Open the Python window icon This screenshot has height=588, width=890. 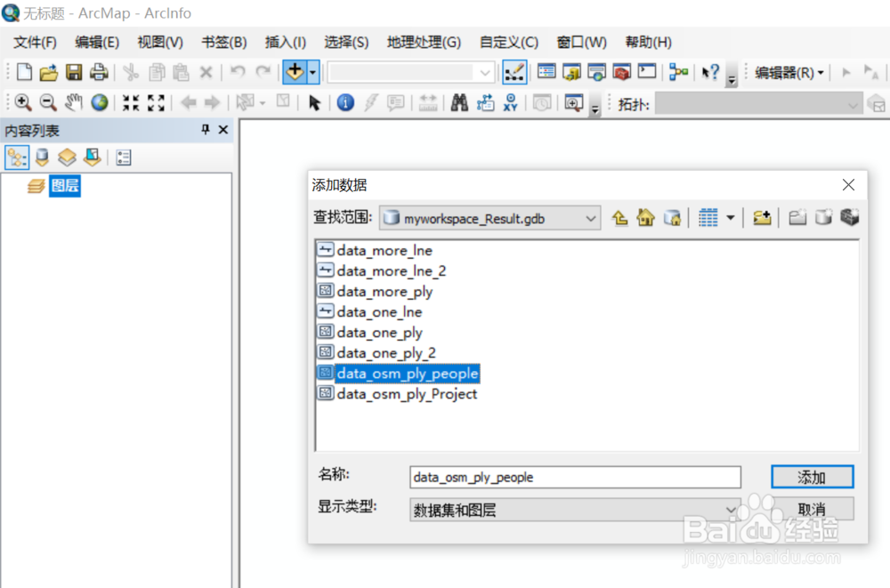pyautogui.click(x=646, y=71)
